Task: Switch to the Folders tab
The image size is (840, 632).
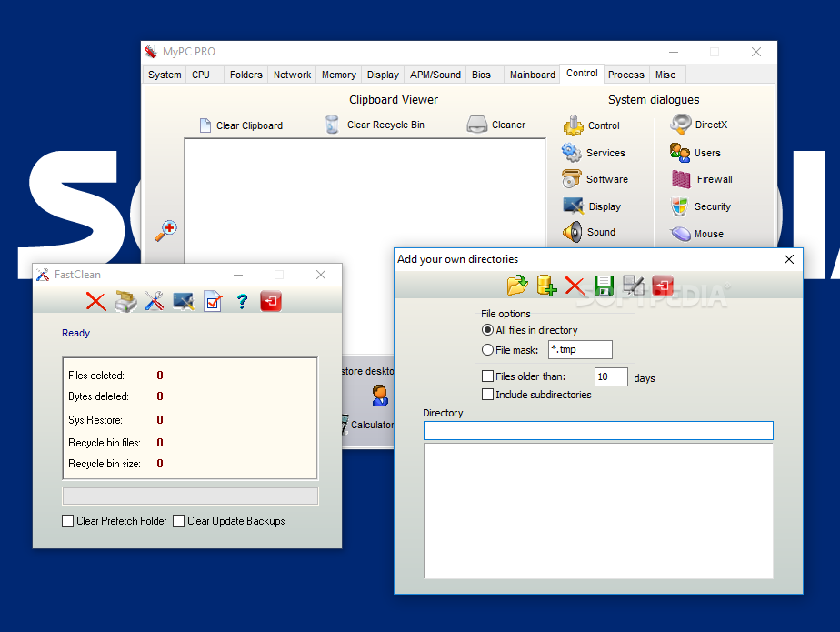Action: pyautogui.click(x=245, y=75)
